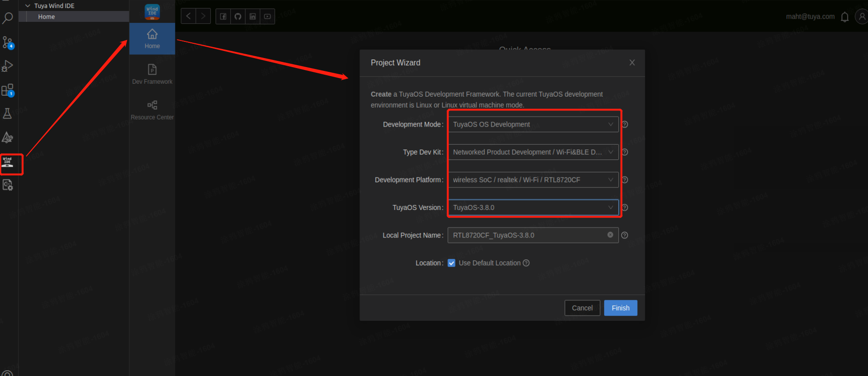Click the Wind IDE logo above Home

click(x=152, y=12)
